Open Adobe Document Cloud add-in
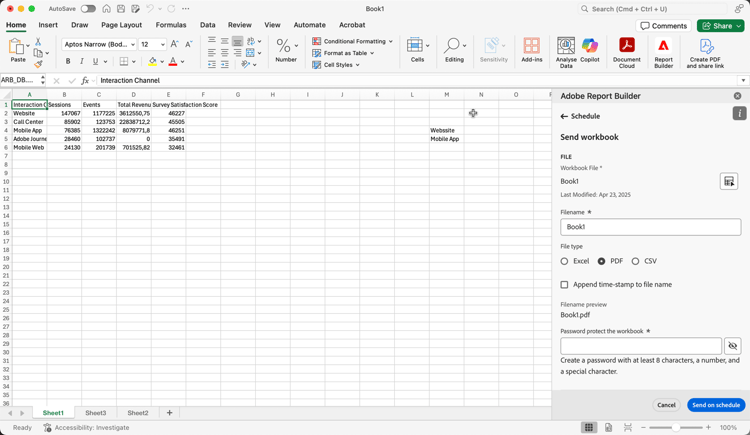Viewport: 750px width, 435px height. tap(627, 52)
